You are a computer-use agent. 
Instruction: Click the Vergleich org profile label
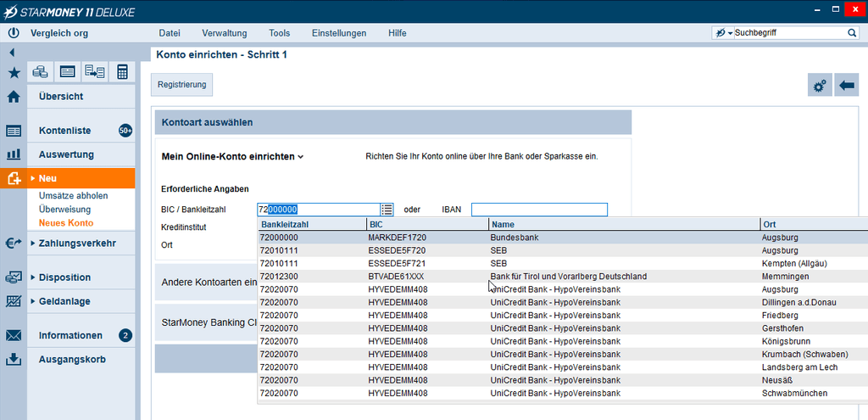tap(59, 33)
